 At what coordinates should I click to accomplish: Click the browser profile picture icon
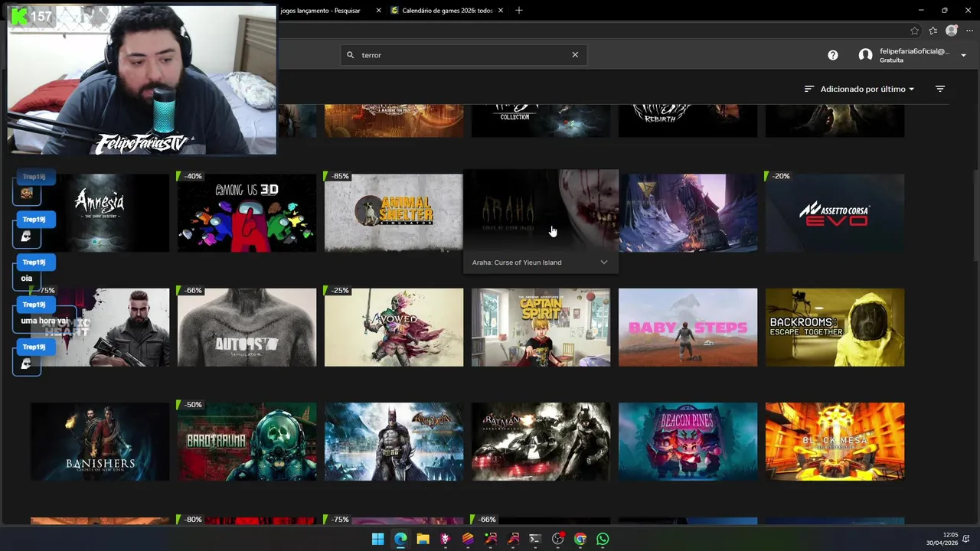[x=952, y=31]
